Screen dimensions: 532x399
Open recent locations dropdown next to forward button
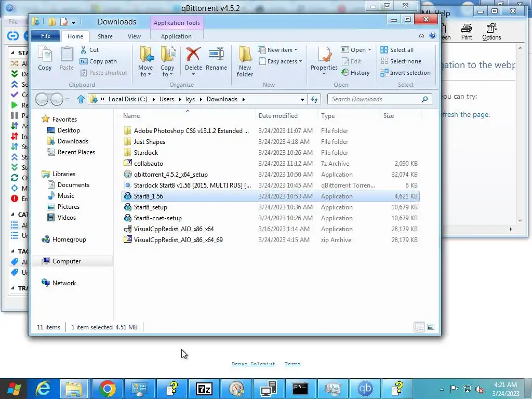[67, 99]
